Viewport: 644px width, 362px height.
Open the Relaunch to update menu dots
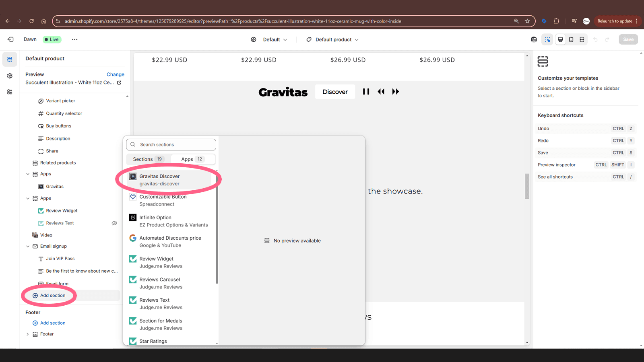[636, 21]
